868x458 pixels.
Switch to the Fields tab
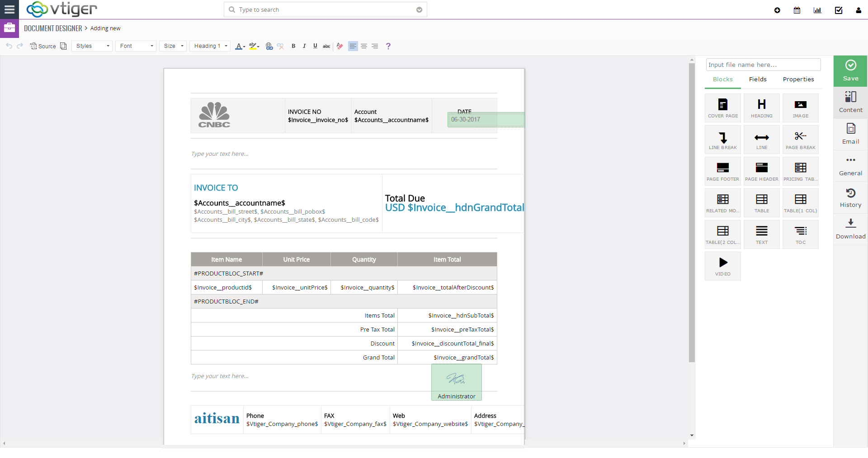point(757,79)
